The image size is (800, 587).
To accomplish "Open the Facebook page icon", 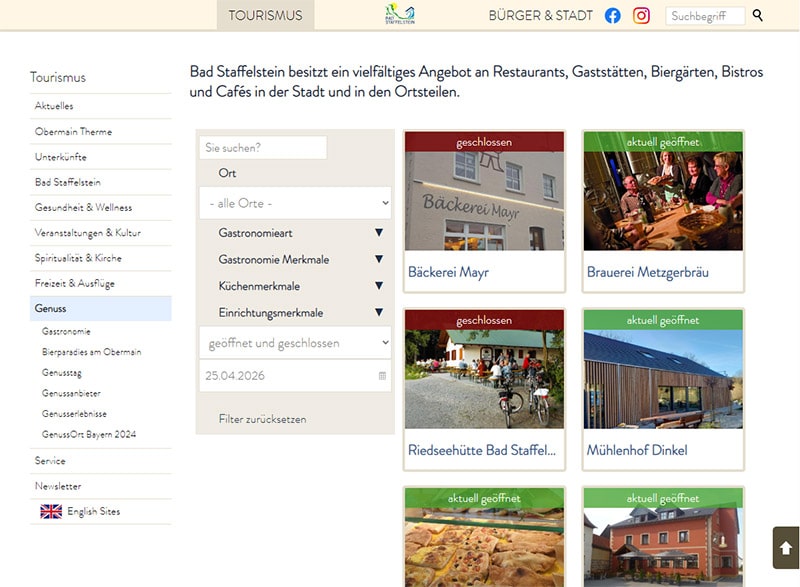I will tap(613, 16).
